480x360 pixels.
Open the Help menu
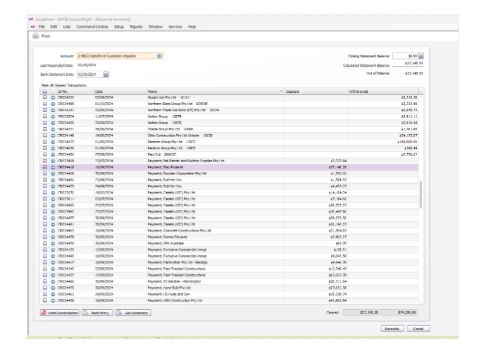coord(192,27)
